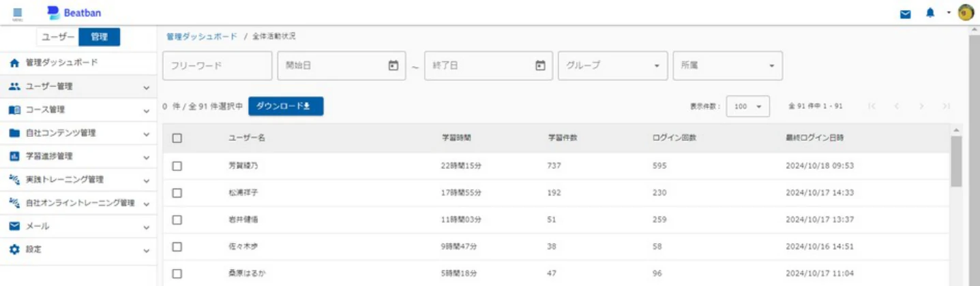This screenshot has width=980, height=286.
Task: Sort by 学習時間 column header
Action: [x=456, y=138]
